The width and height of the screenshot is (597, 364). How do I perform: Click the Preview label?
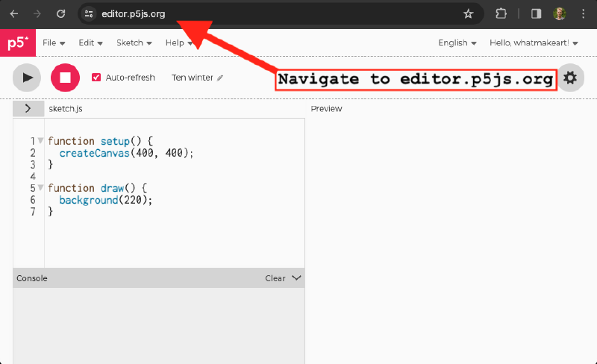pos(326,108)
